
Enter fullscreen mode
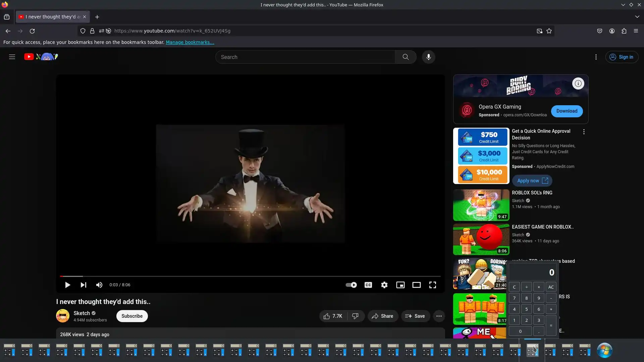(432, 285)
